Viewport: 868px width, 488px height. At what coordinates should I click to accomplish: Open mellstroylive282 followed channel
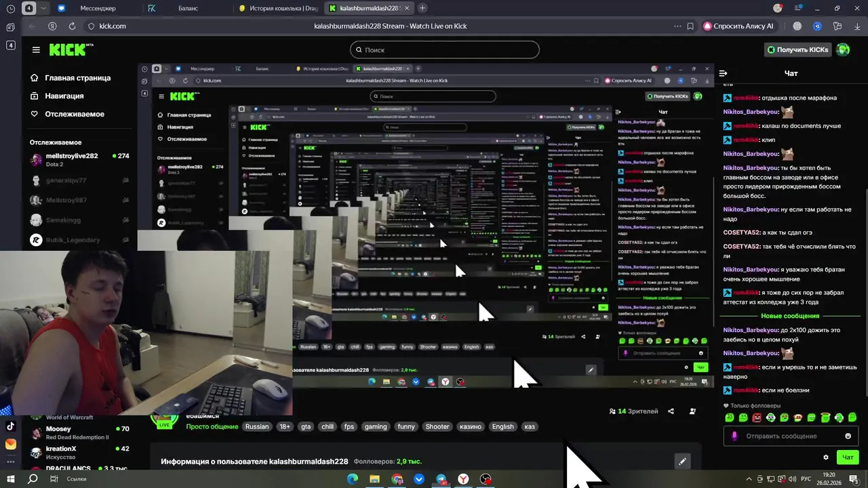point(79,160)
